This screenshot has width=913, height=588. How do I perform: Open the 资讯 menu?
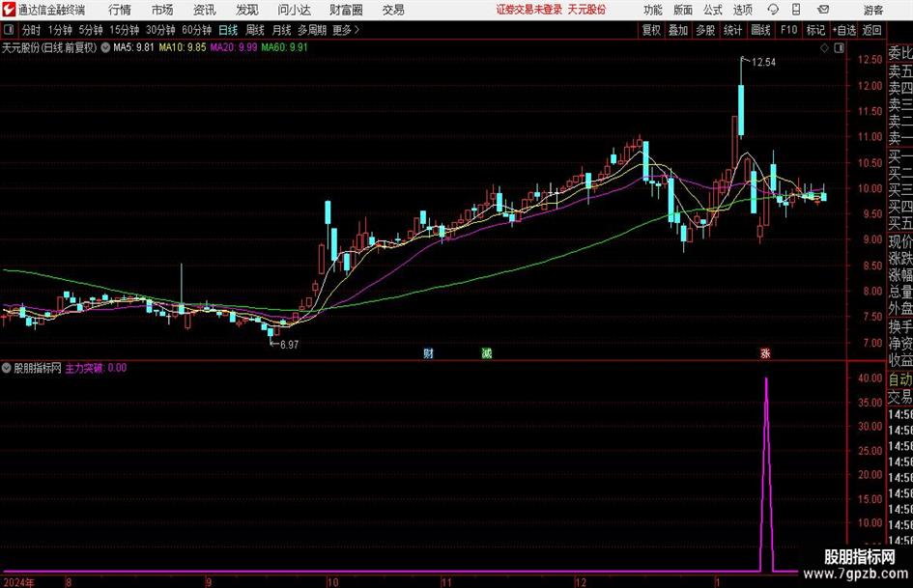coord(204,10)
